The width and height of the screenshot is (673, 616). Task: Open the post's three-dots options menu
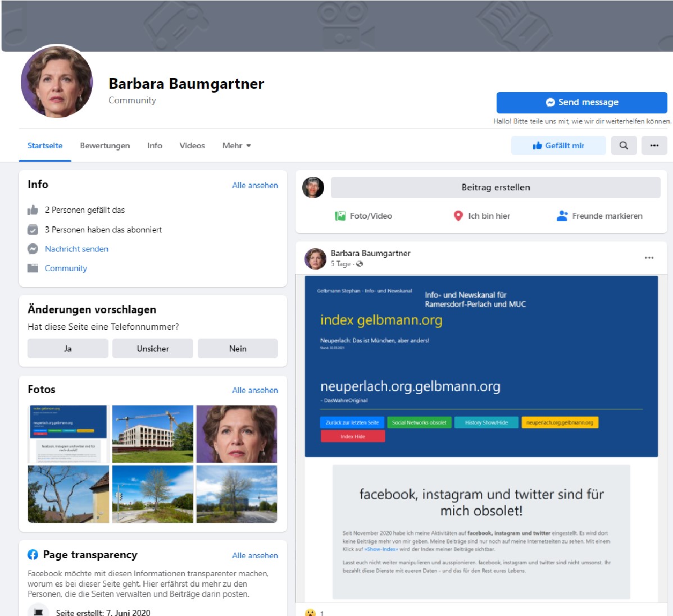(649, 258)
